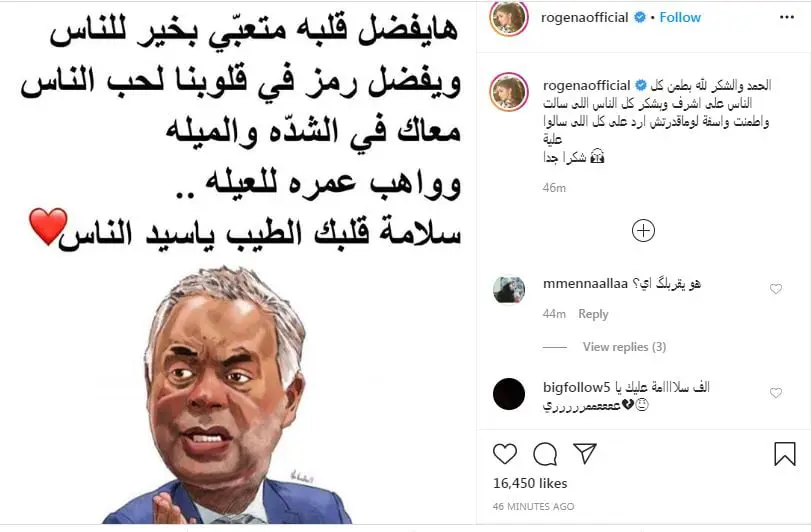
Task: Click the caricature post image
Action: tap(238, 263)
